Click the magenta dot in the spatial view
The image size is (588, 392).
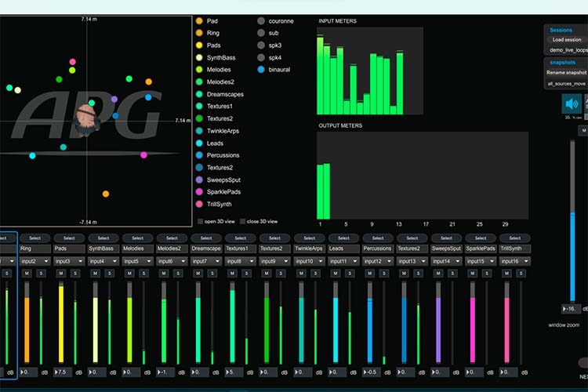[x=143, y=155]
